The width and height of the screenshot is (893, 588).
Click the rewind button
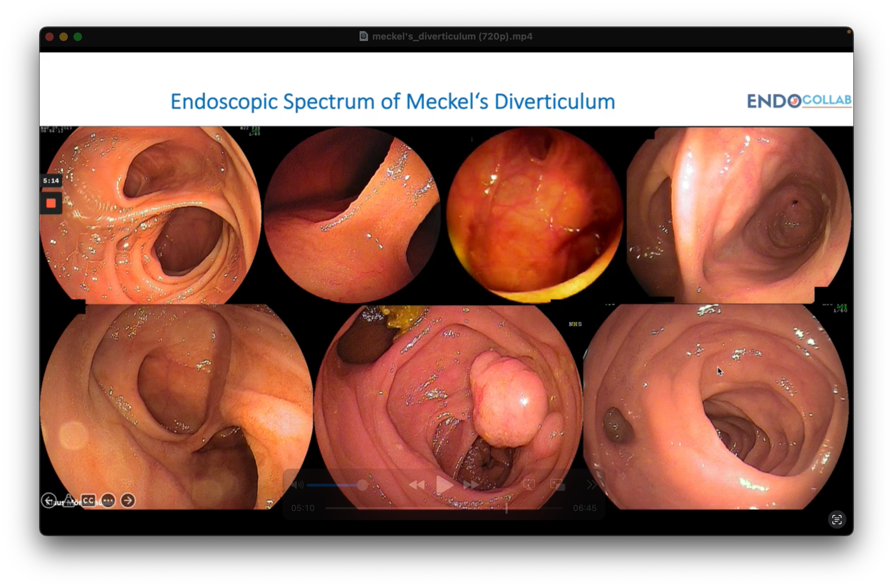416,485
